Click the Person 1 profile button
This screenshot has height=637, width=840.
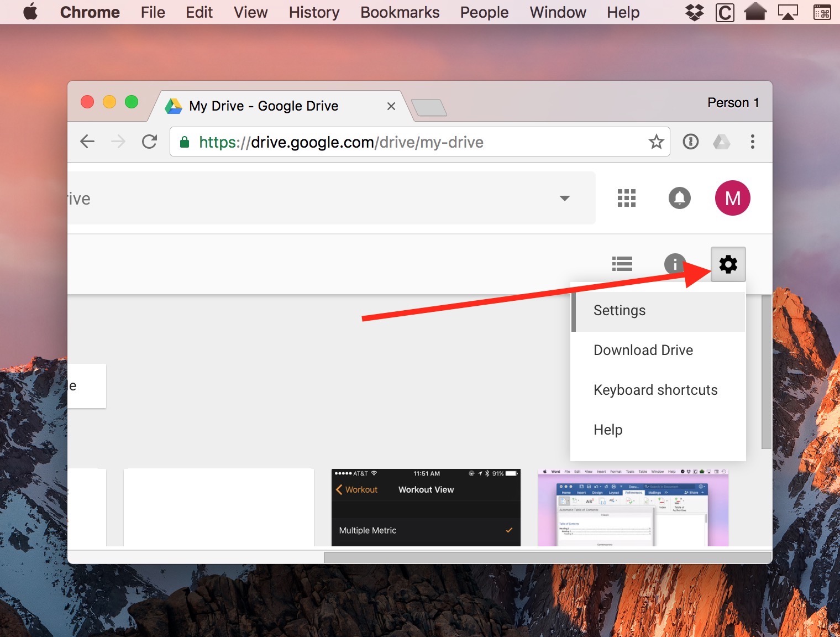point(733,103)
